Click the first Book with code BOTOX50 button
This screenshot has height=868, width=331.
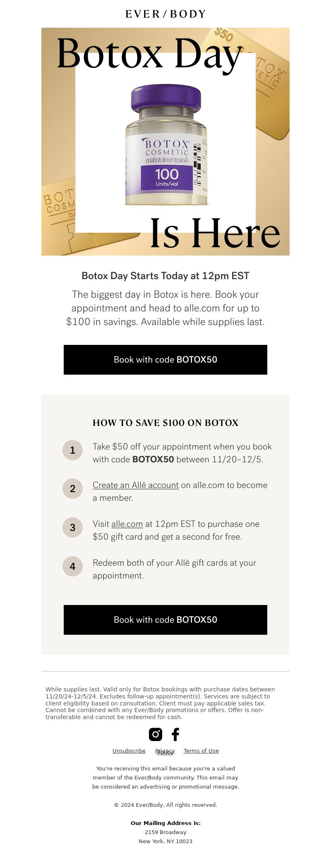[165, 360]
